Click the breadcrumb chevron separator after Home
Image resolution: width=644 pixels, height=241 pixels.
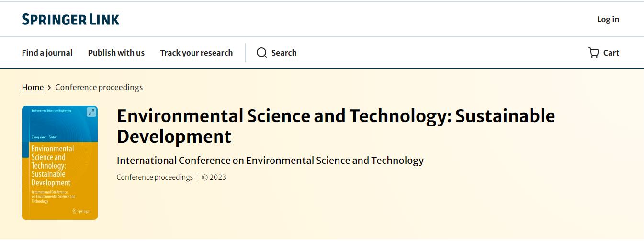click(49, 88)
